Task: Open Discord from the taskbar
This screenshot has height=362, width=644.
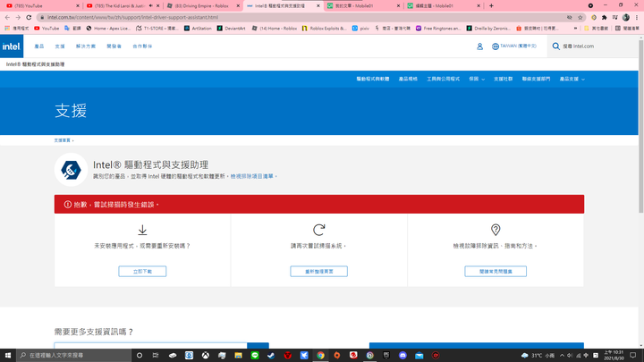Action: point(402,356)
